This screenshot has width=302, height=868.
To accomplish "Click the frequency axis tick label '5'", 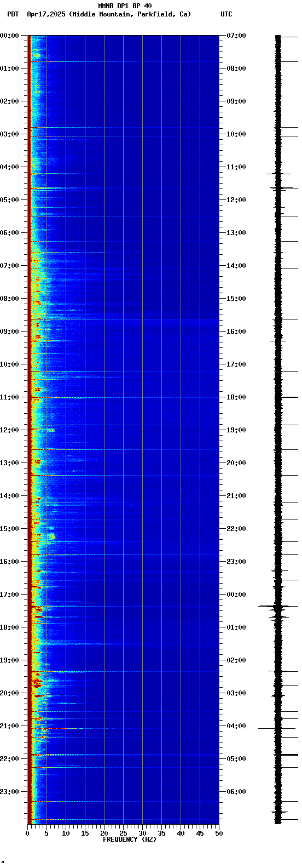I will click(x=47, y=833).
